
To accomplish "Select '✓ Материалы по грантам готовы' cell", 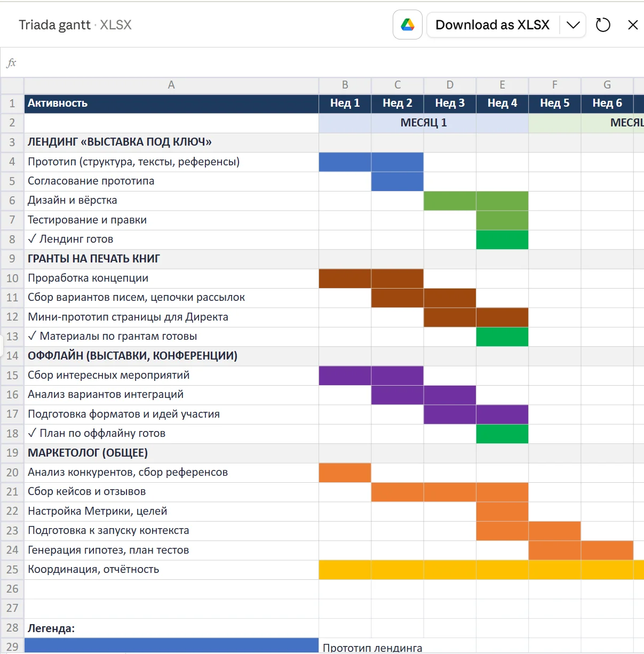I will pos(171,337).
